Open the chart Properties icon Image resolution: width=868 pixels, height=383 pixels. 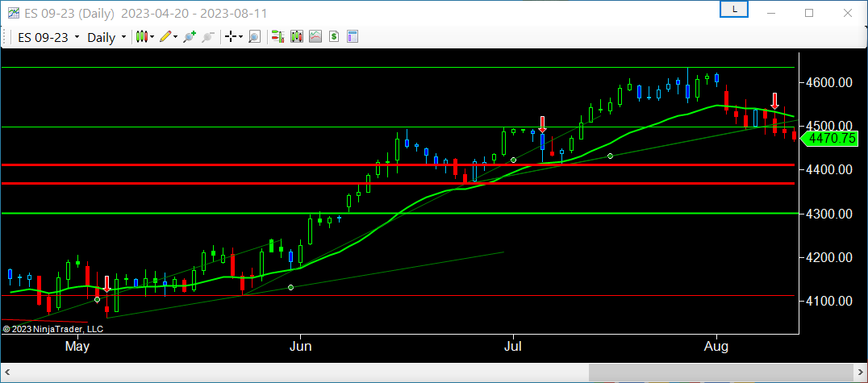(x=353, y=37)
